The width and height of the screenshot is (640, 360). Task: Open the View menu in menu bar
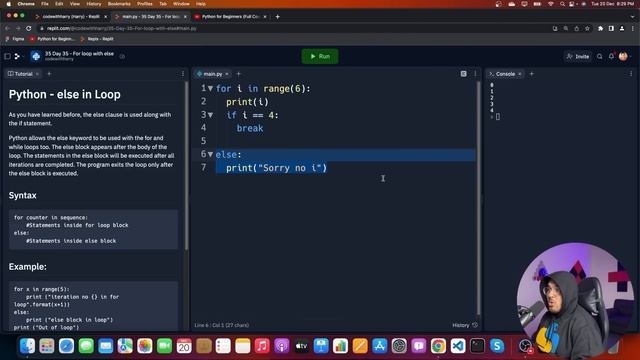[75, 4]
